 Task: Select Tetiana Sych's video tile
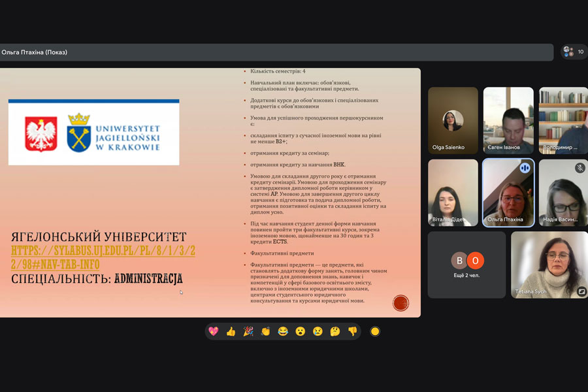[x=549, y=265]
